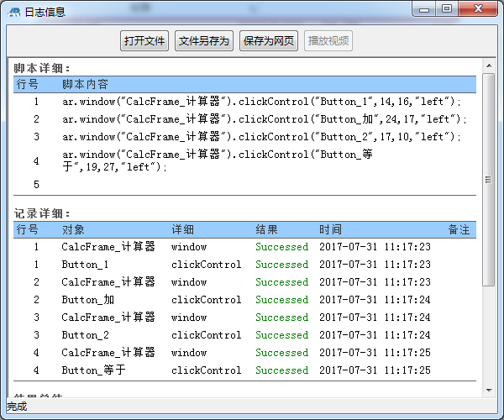Click the 记录详细 section heading
The height and width of the screenshot is (420, 504).
click(x=41, y=213)
